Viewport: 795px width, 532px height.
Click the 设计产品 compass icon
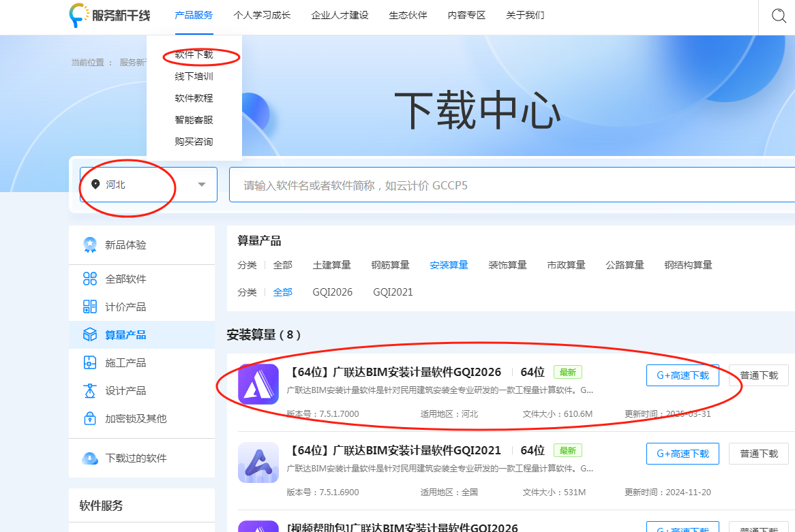click(x=90, y=390)
